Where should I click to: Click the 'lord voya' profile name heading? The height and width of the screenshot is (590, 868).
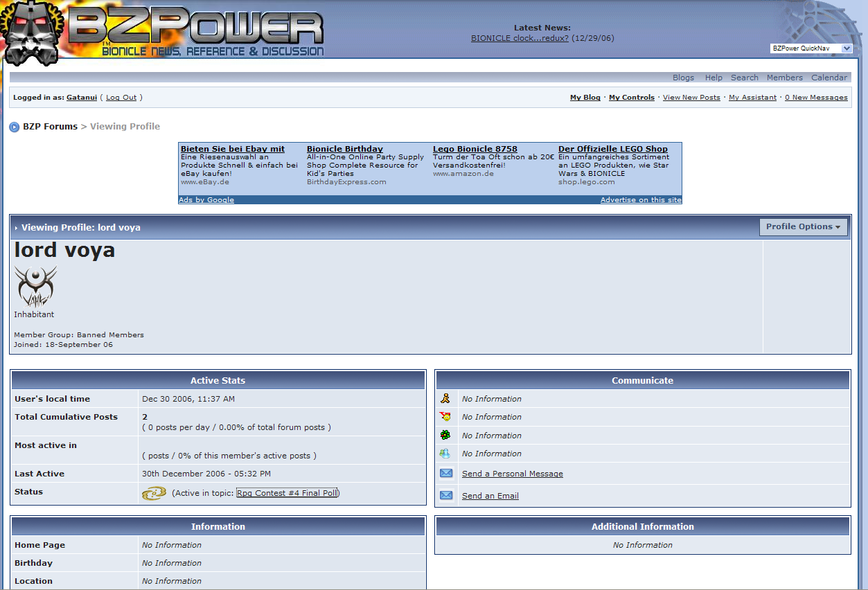(64, 250)
